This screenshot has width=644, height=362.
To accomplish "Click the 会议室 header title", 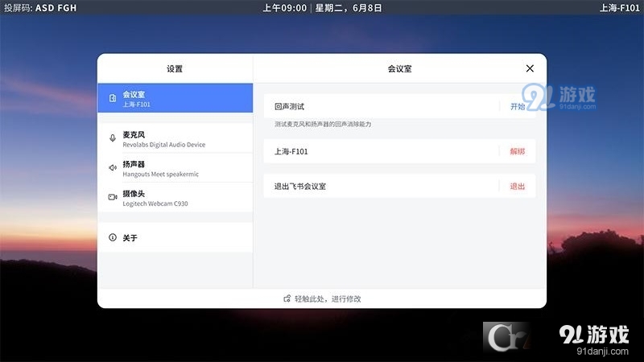I will [399, 69].
